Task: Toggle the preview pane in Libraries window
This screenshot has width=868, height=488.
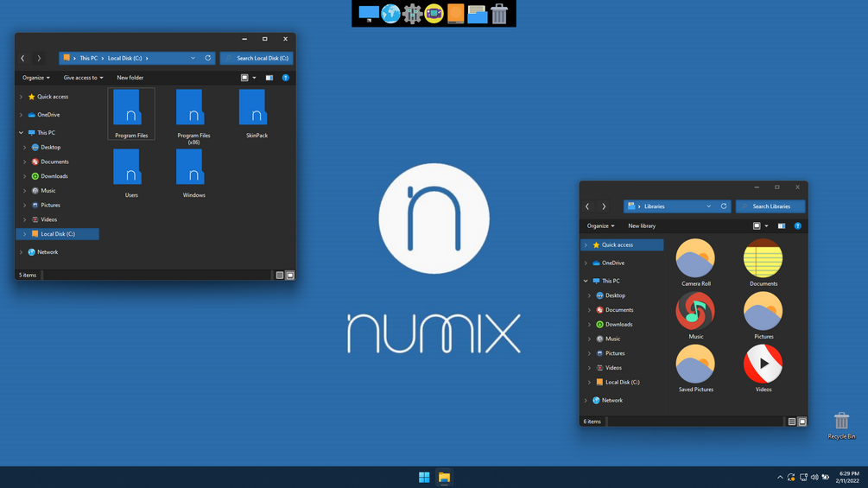Action: (781, 225)
